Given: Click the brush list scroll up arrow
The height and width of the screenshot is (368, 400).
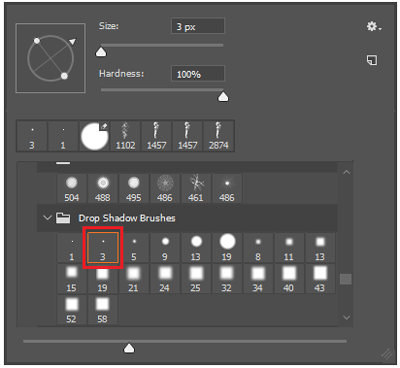Looking at the screenshot, I should coord(346,172).
